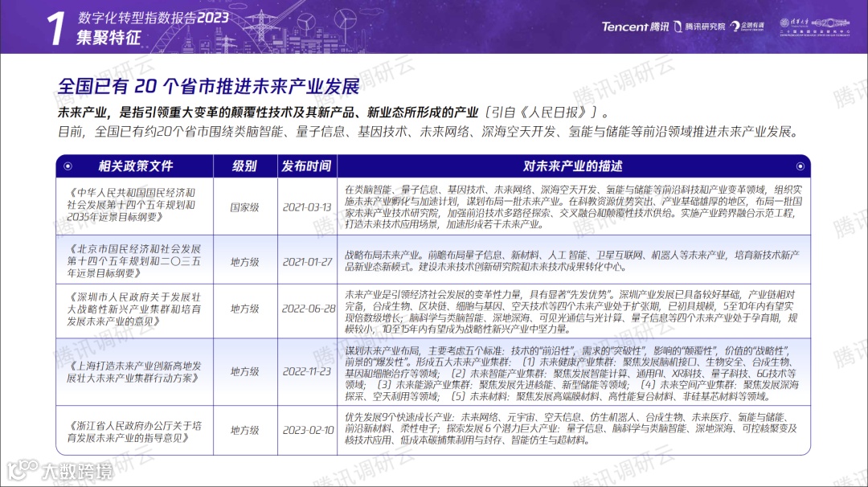The height and width of the screenshot is (487, 868).
Task: Click 地方级 in the Beijing row
Action: coord(244,262)
